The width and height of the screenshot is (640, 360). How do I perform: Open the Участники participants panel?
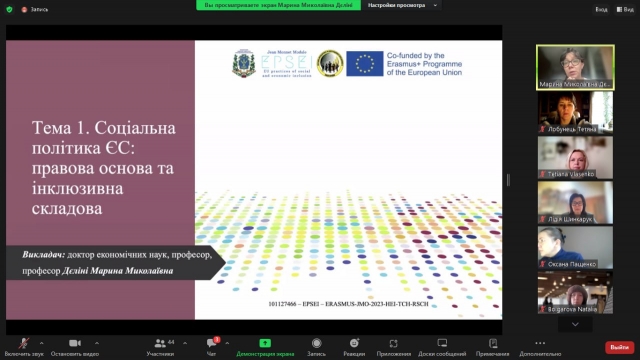click(x=160, y=347)
